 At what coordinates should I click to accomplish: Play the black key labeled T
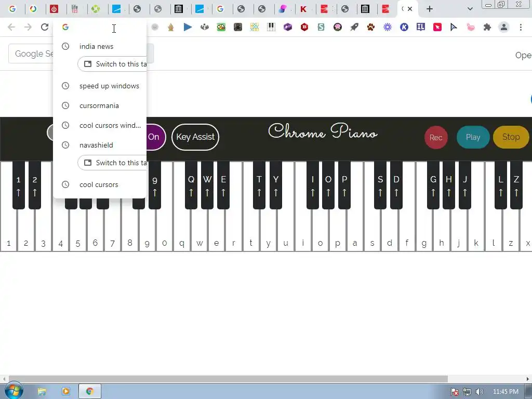tap(259, 185)
